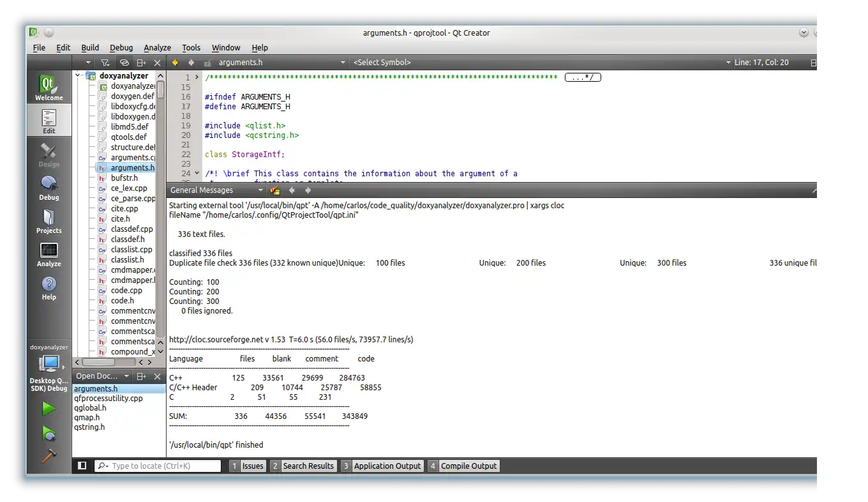Open the Analyze mode
The height and width of the screenshot is (502, 868).
click(49, 254)
